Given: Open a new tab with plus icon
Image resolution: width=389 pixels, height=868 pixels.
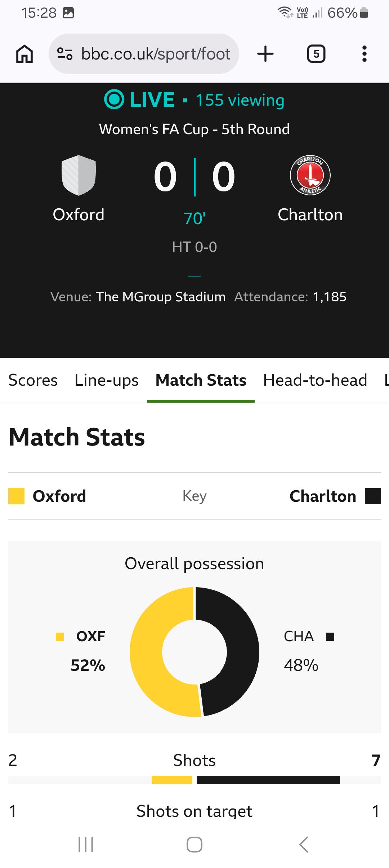Looking at the screenshot, I should click(265, 54).
